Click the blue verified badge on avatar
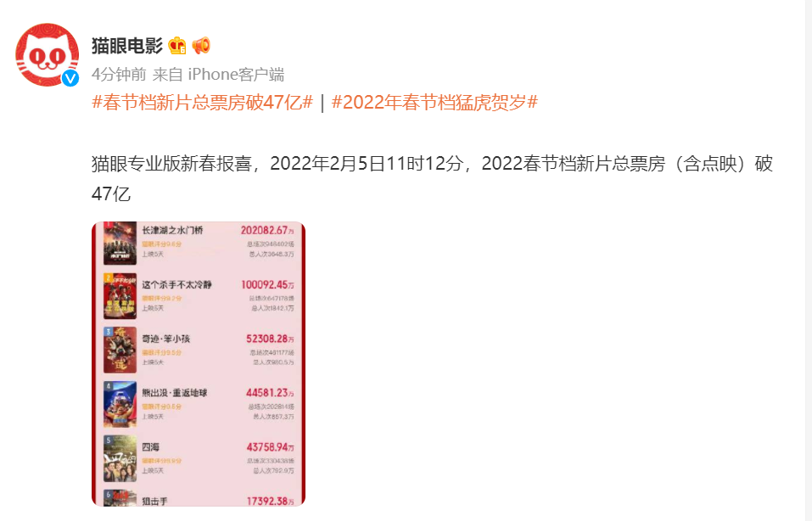The image size is (812, 521). (x=70, y=78)
